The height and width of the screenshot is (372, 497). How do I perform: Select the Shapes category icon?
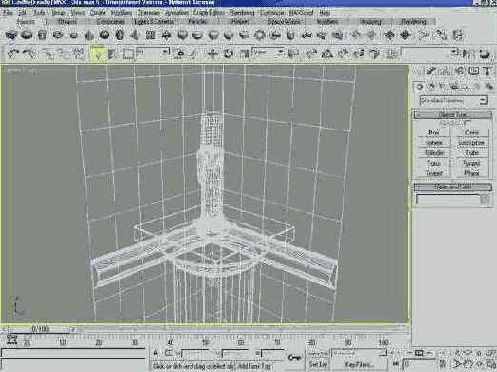click(x=431, y=86)
